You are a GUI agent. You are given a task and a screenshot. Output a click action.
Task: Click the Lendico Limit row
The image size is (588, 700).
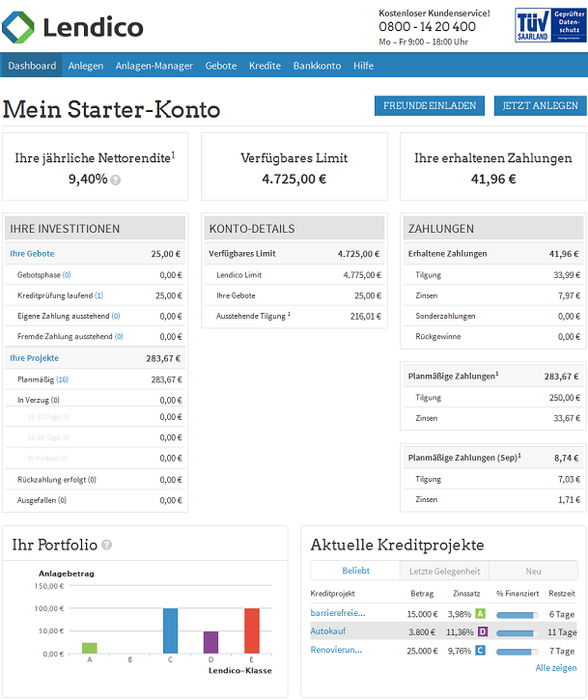pyautogui.click(x=294, y=275)
